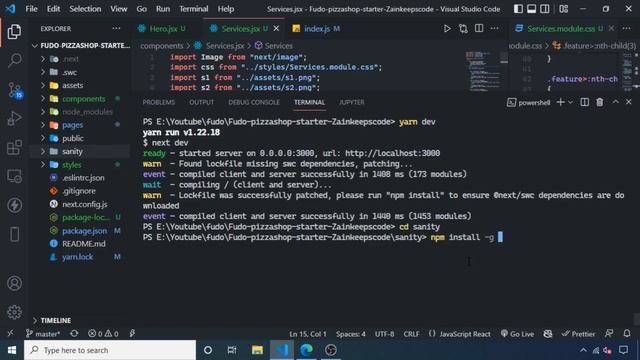Open terminal launch profile dropdown arrow

(x=571, y=102)
